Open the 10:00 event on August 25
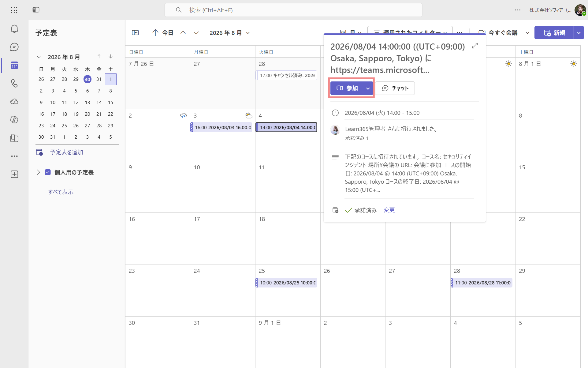Screen dimensions: 588x368 (286, 283)
